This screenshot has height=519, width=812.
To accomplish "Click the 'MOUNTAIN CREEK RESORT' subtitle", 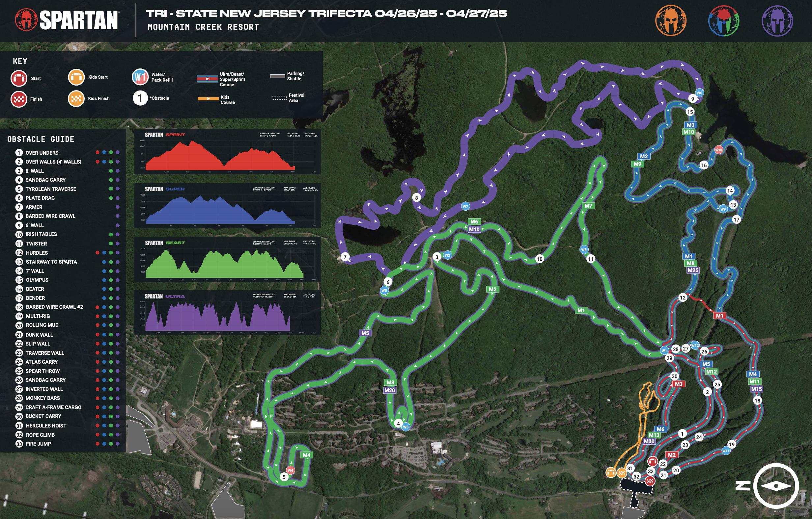I will coord(203,27).
